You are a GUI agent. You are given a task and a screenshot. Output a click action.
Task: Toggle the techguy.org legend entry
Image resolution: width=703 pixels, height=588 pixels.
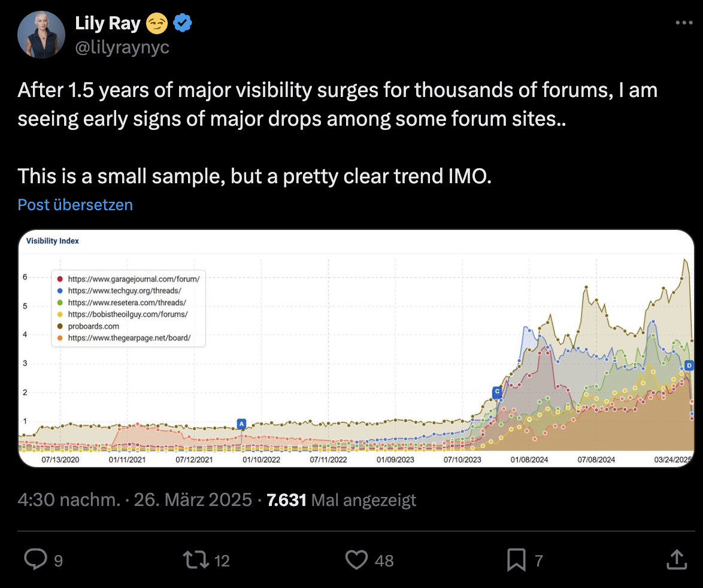click(x=126, y=290)
